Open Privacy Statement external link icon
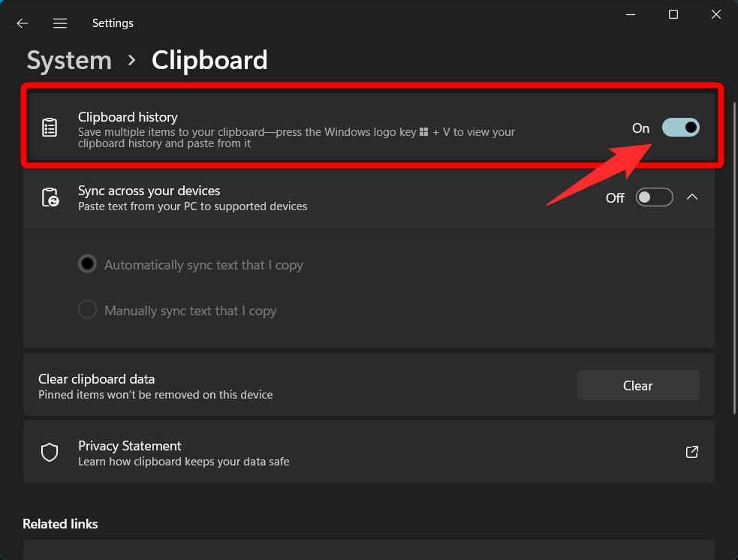 pos(692,452)
